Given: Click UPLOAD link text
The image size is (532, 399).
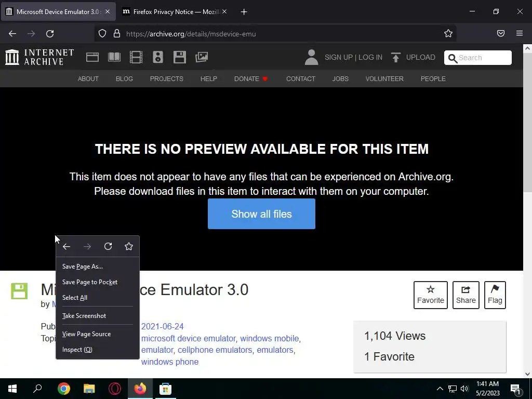Looking at the screenshot, I should (x=421, y=57).
